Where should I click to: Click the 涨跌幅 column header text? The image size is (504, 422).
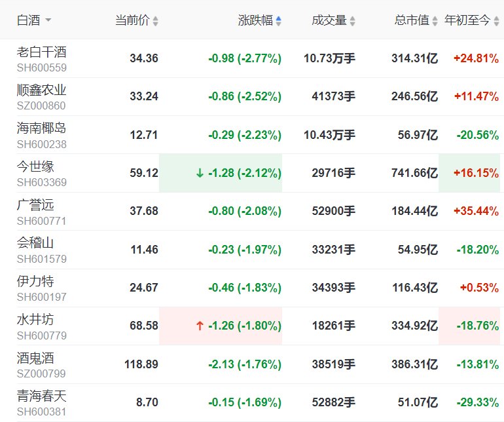click(x=255, y=20)
